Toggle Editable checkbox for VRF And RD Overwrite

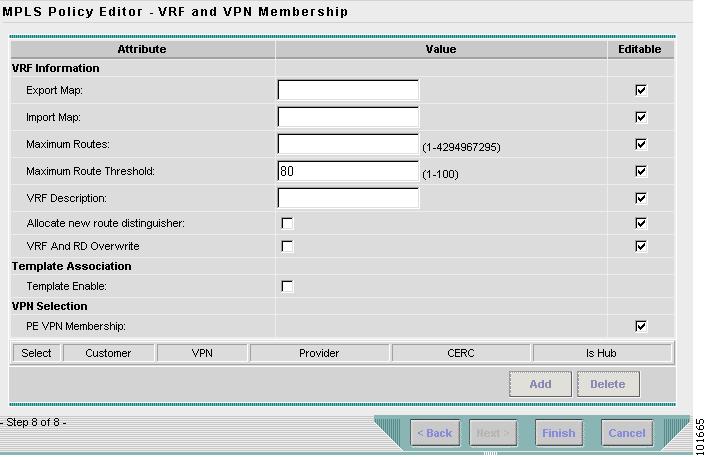coord(641,246)
